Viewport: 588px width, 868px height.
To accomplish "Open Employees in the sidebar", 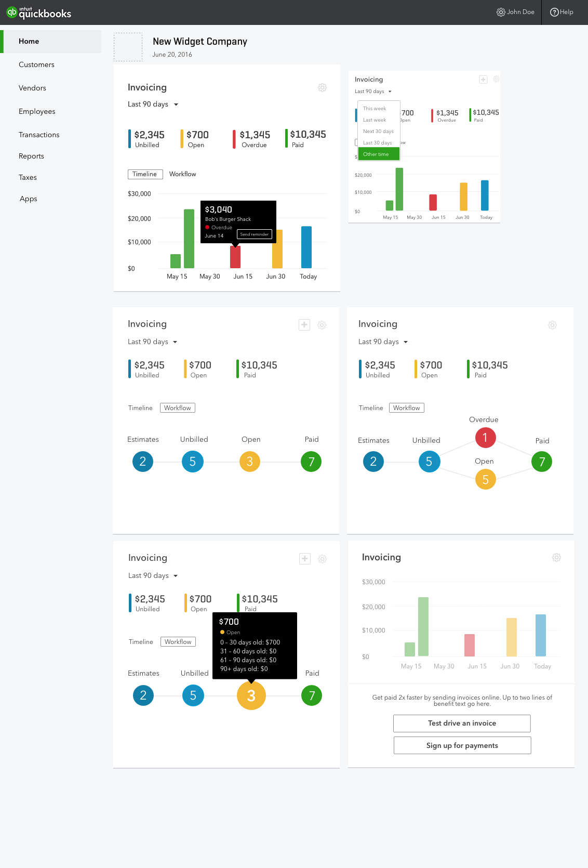I will (x=37, y=111).
